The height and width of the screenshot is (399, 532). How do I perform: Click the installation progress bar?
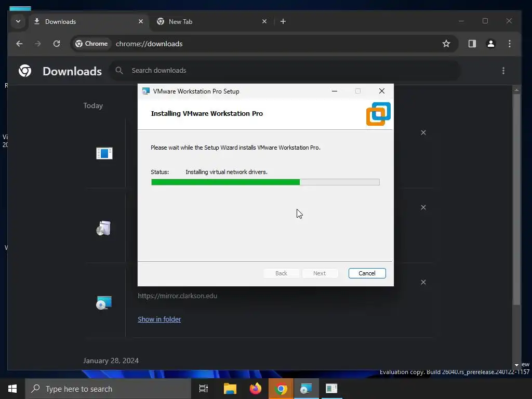tap(265, 182)
